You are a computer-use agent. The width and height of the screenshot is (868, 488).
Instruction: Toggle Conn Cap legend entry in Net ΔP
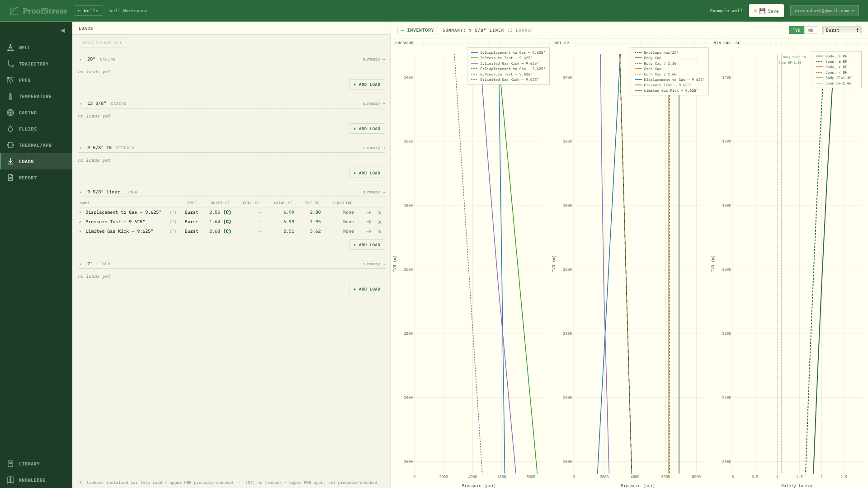click(648, 69)
